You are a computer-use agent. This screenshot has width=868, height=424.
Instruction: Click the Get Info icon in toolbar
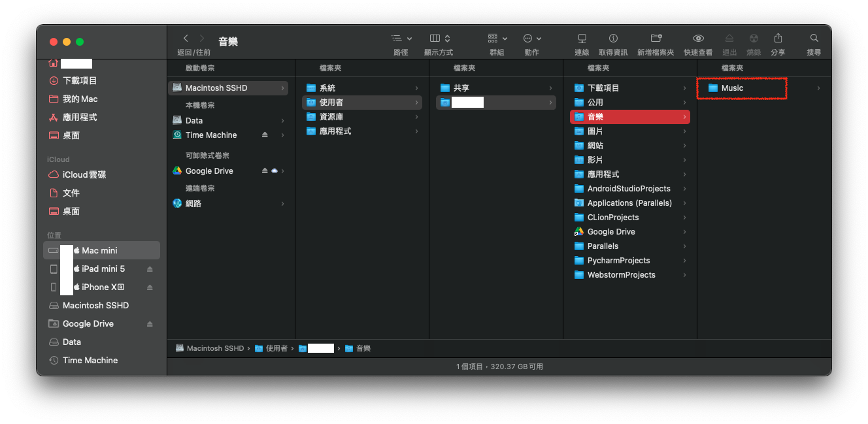613,39
